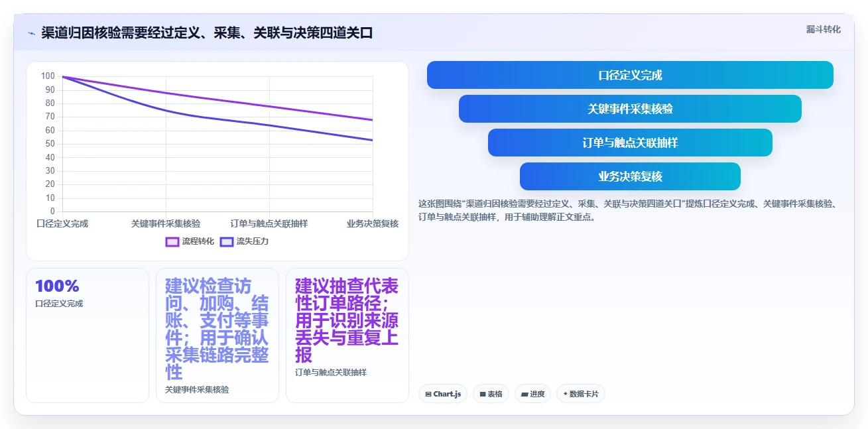Click the blue line endpoint at 业务决策复核
The height and width of the screenshot is (429, 868).
(373, 140)
